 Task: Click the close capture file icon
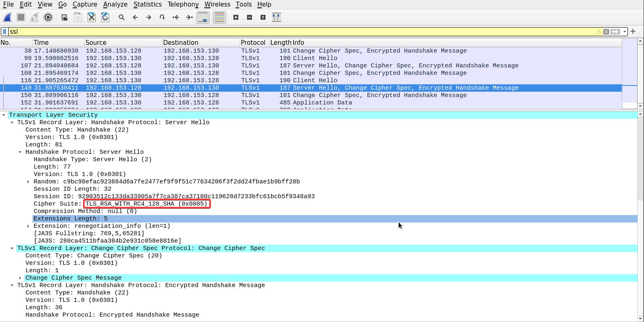tap(92, 17)
